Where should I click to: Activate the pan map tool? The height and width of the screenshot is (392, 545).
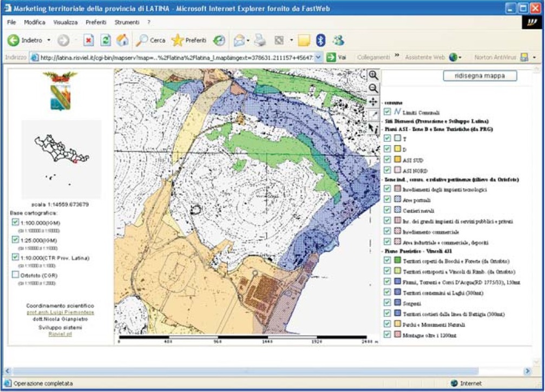373,102
